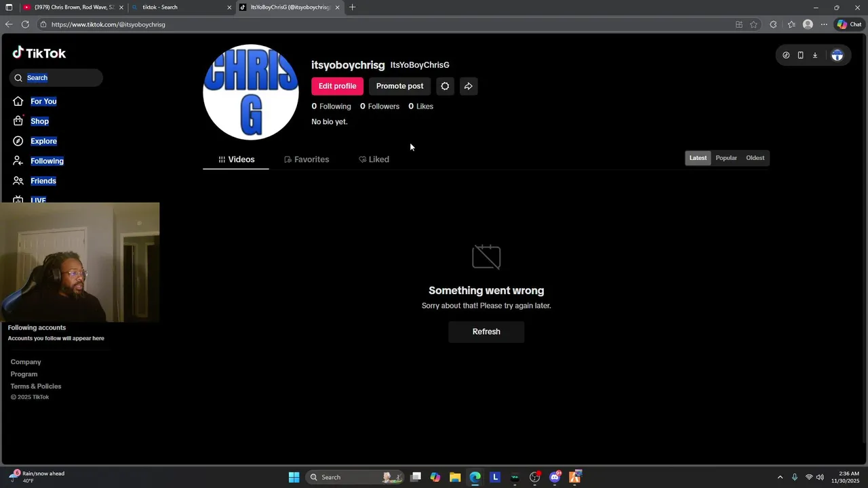Sort videos by Latest

pyautogui.click(x=698, y=158)
